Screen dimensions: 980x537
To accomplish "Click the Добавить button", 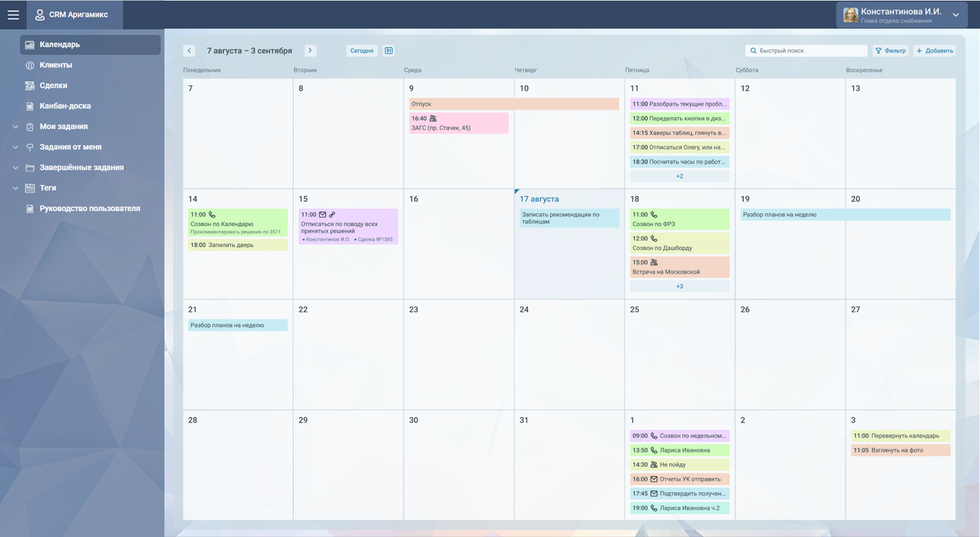I will (x=935, y=51).
